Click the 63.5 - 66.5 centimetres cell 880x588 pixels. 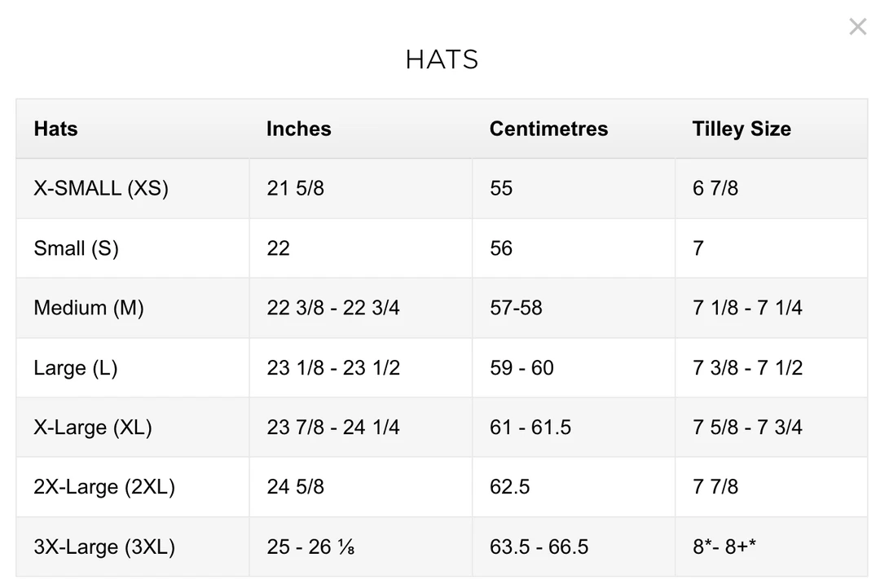pyautogui.click(x=538, y=546)
